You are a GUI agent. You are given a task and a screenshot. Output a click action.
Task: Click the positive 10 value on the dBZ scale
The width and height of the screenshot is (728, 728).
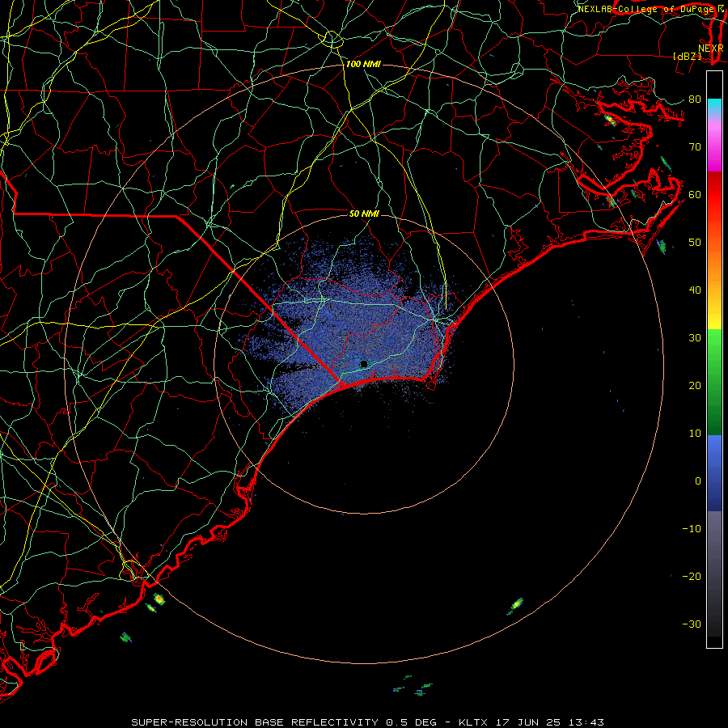[695, 434]
